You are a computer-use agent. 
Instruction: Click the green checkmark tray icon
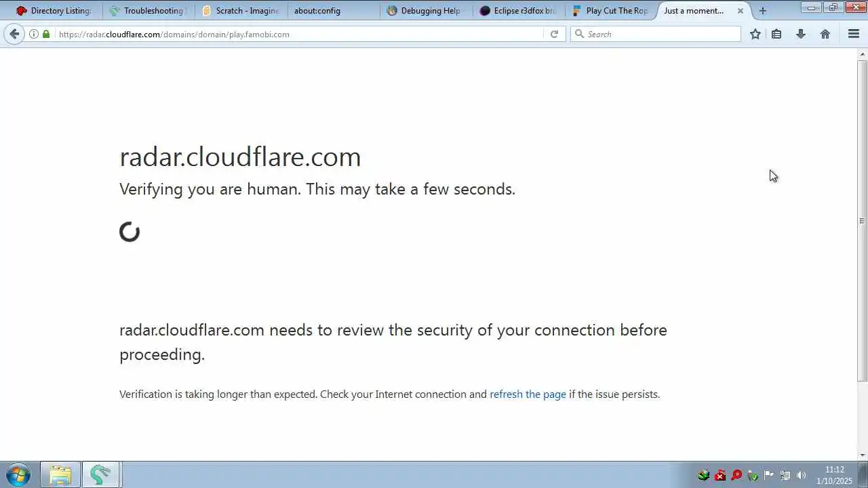(x=753, y=475)
